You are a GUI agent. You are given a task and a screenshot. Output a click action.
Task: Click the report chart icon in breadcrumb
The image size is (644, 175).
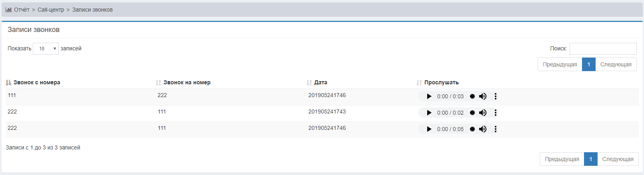[x=8, y=10]
